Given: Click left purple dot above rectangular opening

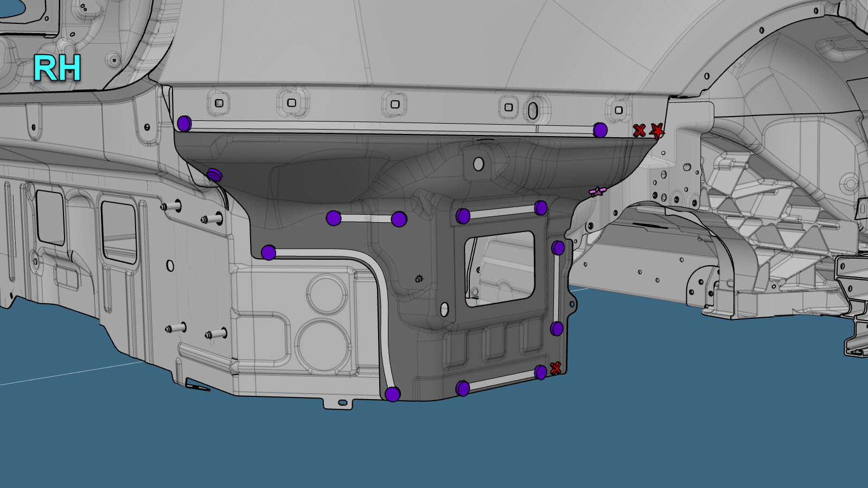Looking at the screenshot, I should pyautogui.click(x=463, y=216).
